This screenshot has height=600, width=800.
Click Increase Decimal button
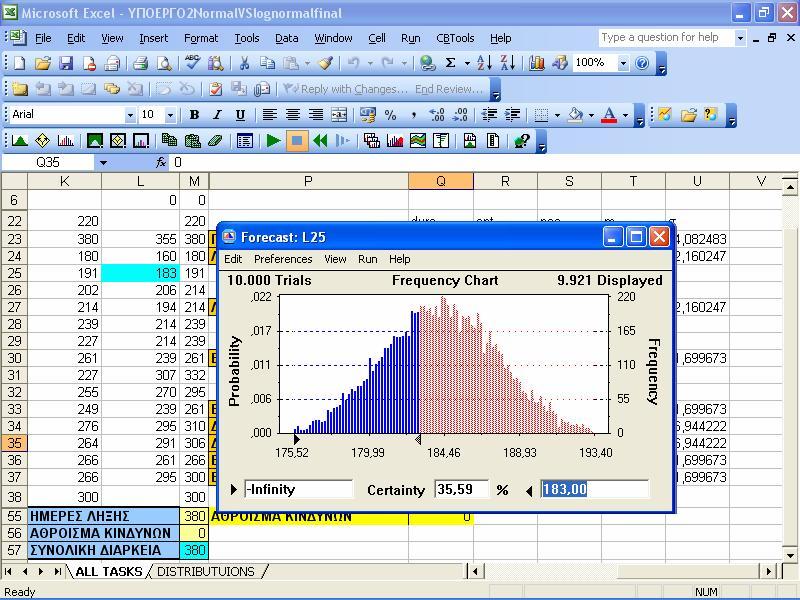[x=437, y=115]
